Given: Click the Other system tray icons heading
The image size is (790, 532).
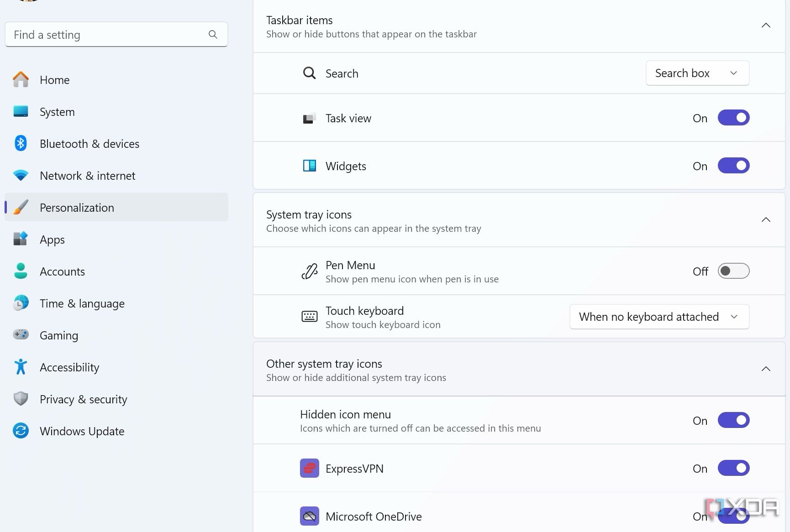Looking at the screenshot, I should pos(324,364).
